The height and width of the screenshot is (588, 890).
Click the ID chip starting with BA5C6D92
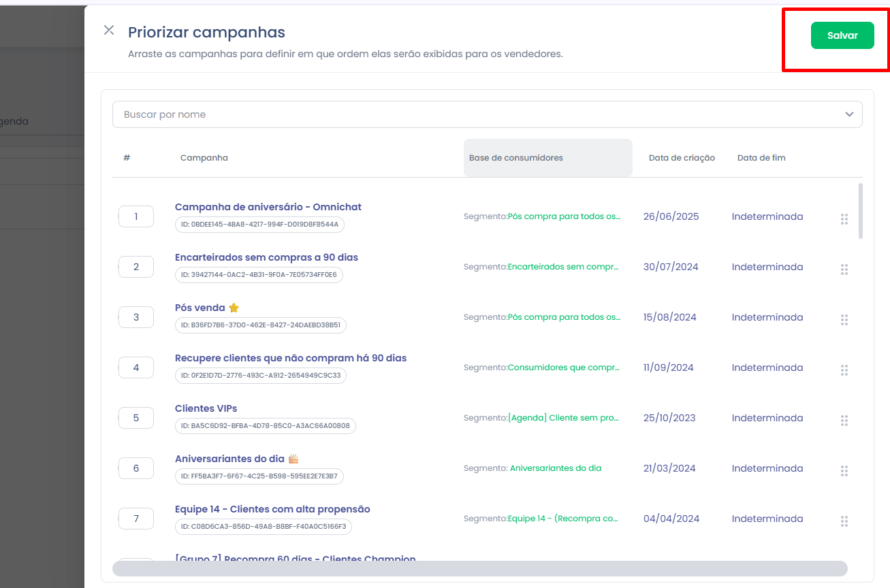click(x=266, y=426)
